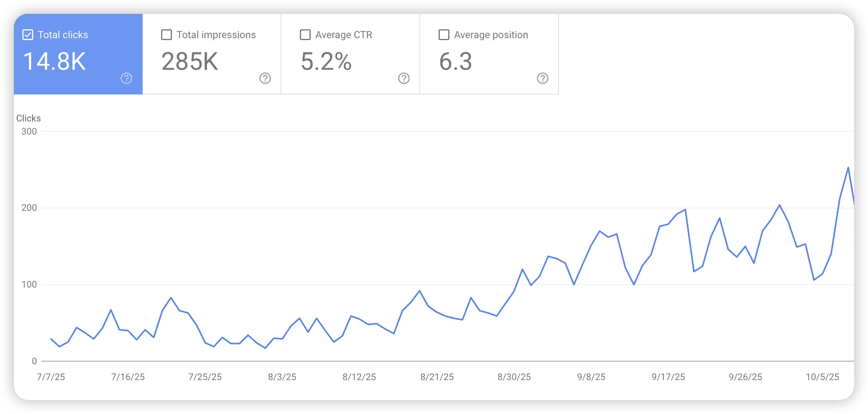Select the Total impressions metric card
The height and width of the screenshot is (414, 868).
(211, 54)
